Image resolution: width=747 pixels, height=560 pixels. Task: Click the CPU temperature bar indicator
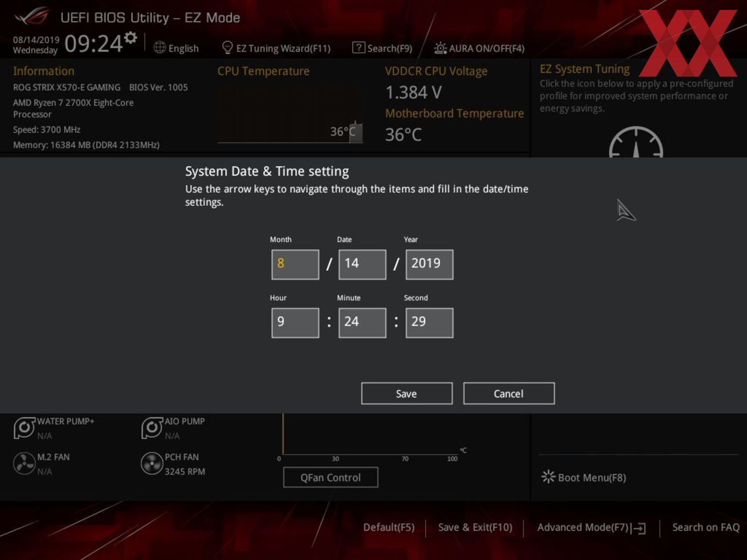coord(355,132)
